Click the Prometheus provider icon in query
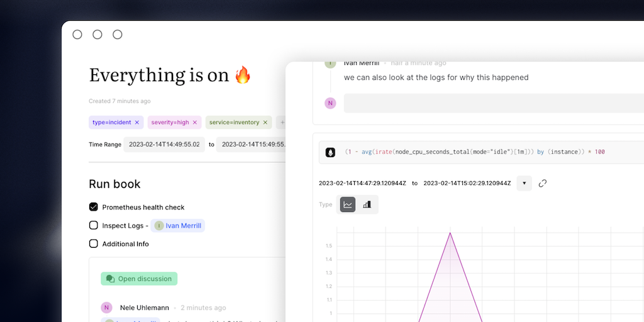 (x=330, y=152)
